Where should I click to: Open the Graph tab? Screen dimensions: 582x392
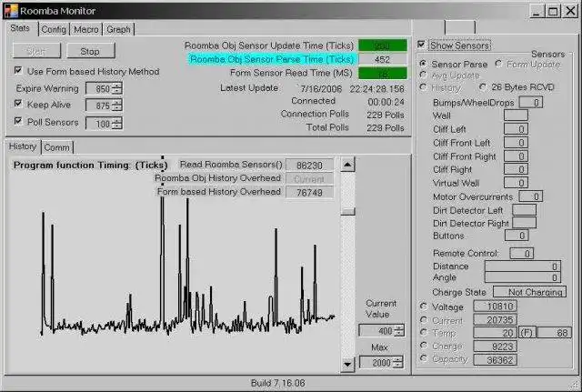coord(118,29)
